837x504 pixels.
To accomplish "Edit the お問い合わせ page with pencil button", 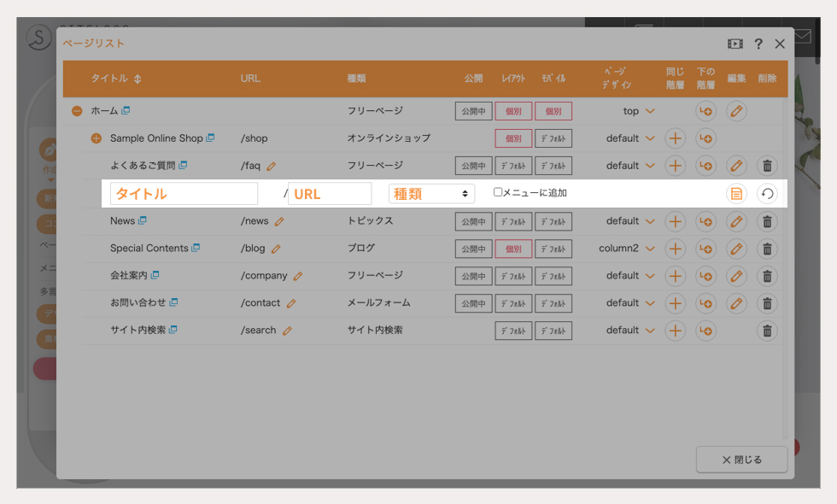I will pos(736,303).
